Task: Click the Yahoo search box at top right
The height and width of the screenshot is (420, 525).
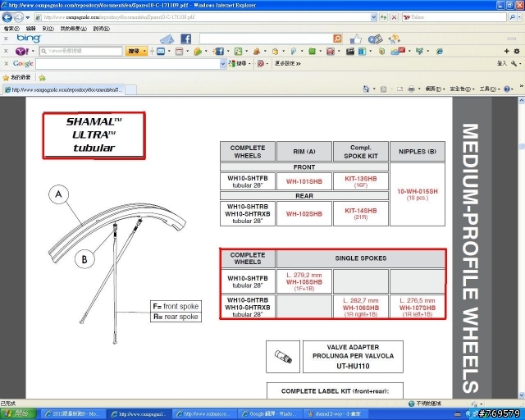Action: pos(454,17)
